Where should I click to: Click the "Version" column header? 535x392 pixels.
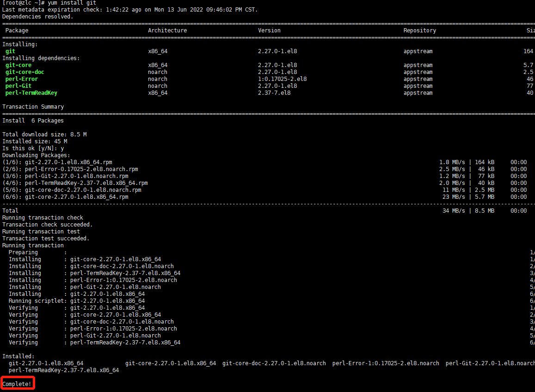coord(269,31)
